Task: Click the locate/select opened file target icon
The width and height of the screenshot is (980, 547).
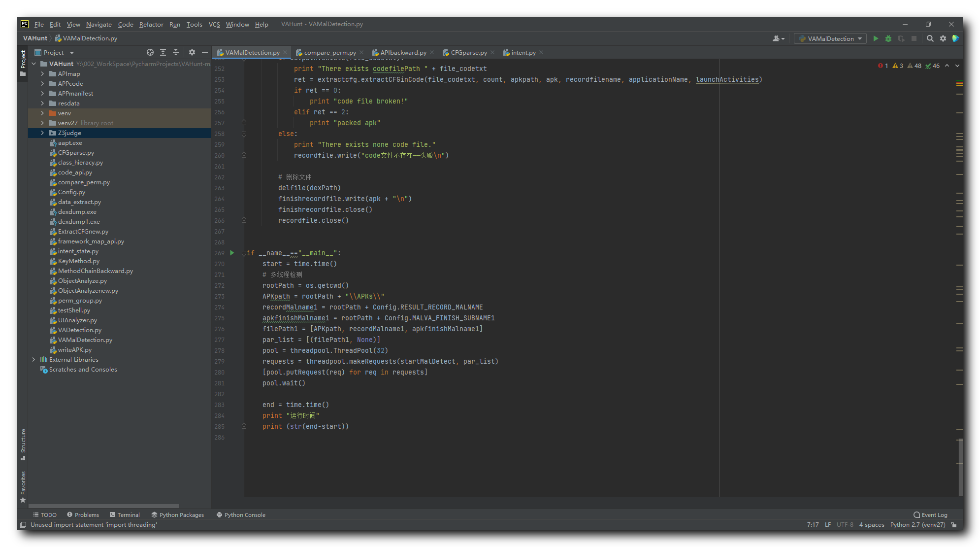Action: 150,52
